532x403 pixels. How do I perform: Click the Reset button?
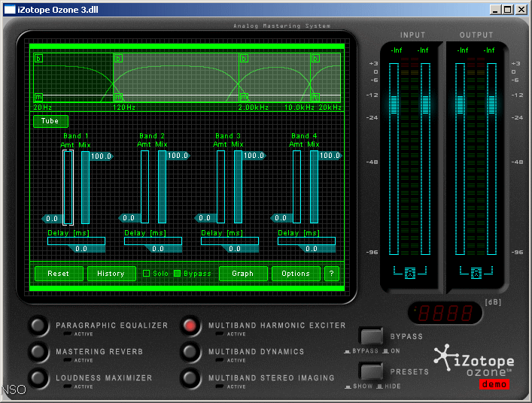[59, 274]
